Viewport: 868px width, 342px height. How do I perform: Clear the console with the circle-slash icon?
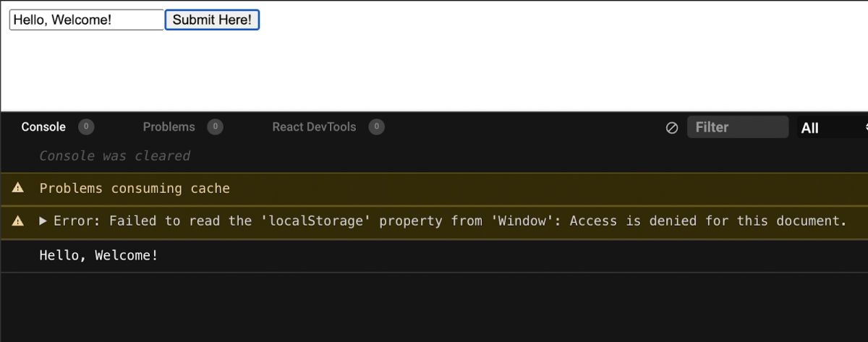click(x=671, y=128)
